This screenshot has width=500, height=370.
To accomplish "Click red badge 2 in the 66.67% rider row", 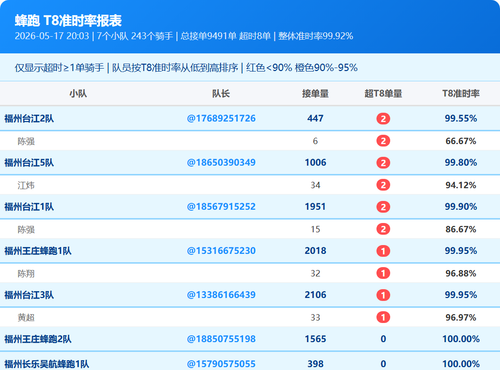I will click(383, 141).
